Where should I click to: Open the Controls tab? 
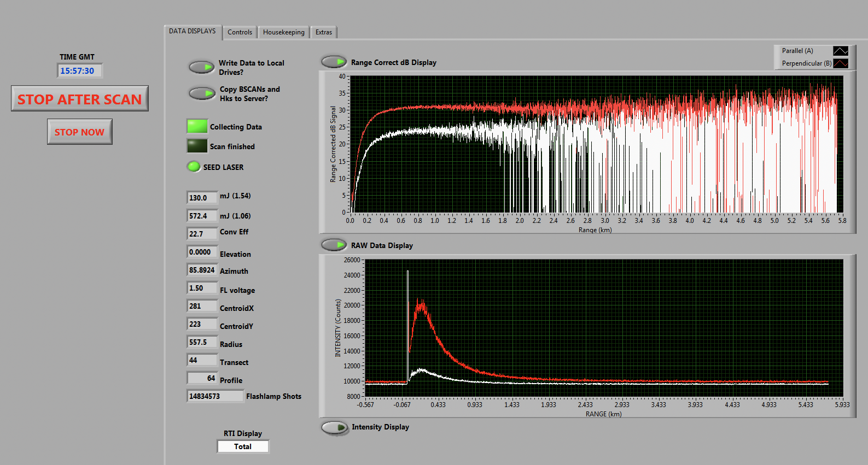(x=240, y=32)
